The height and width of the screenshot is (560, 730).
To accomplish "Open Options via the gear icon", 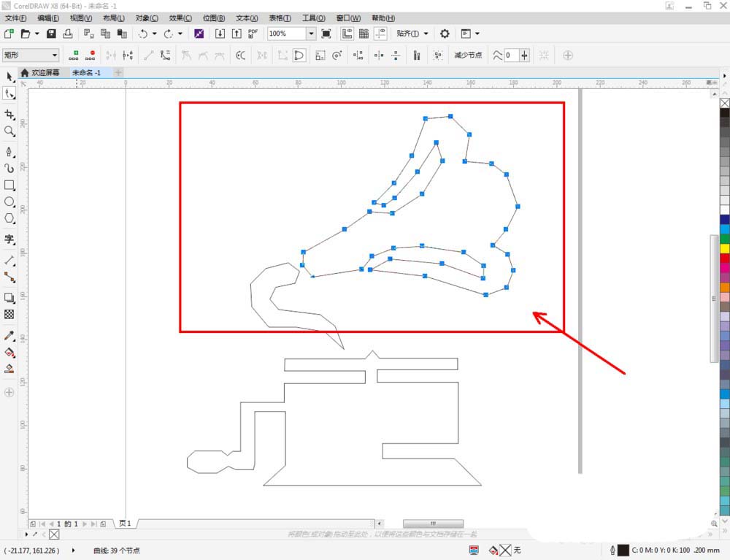I will tap(445, 34).
